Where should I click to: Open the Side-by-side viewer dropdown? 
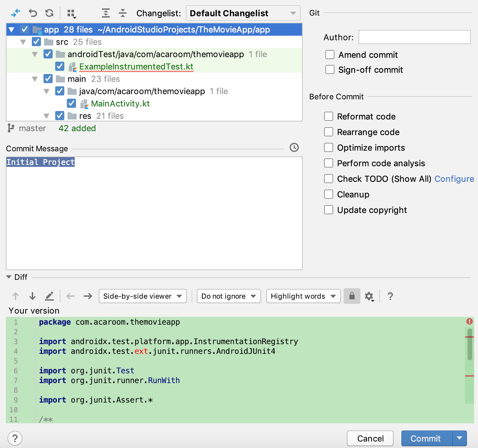point(143,296)
